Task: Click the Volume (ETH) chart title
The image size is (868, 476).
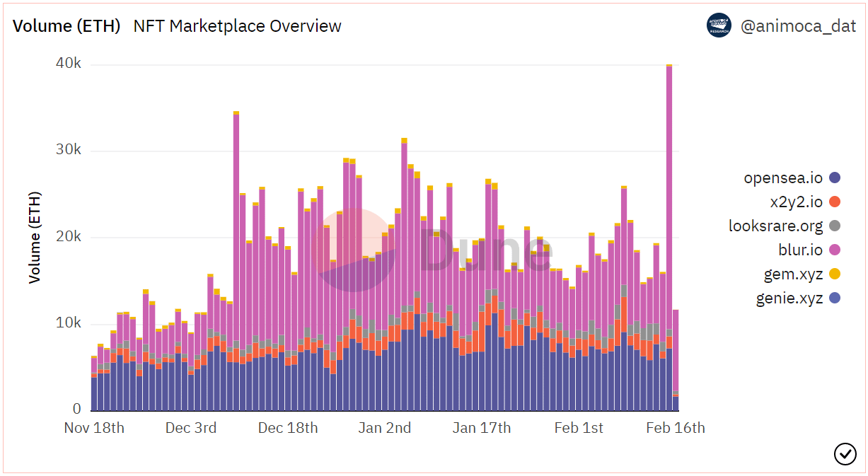Action: pos(66,26)
